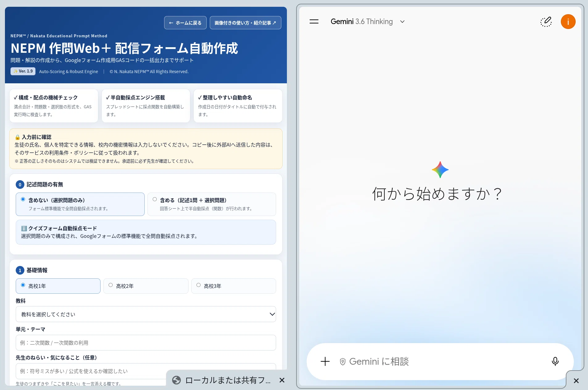Screen dimensions: 588x390
Task: Close the Gemini side panel
Action: click(576, 381)
